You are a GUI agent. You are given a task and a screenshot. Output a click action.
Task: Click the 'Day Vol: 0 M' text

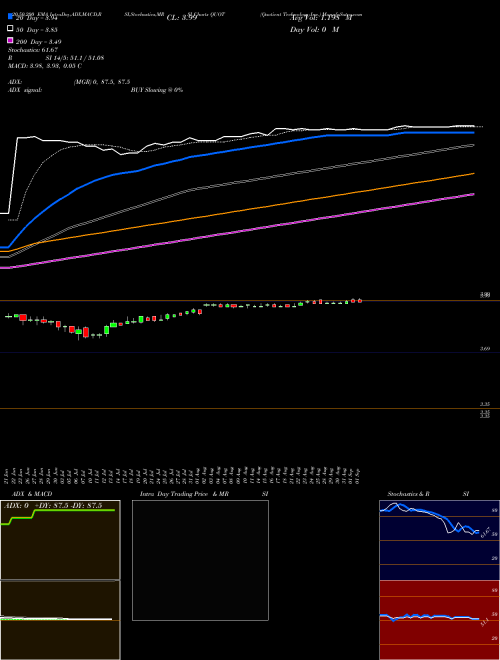coord(314,29)
